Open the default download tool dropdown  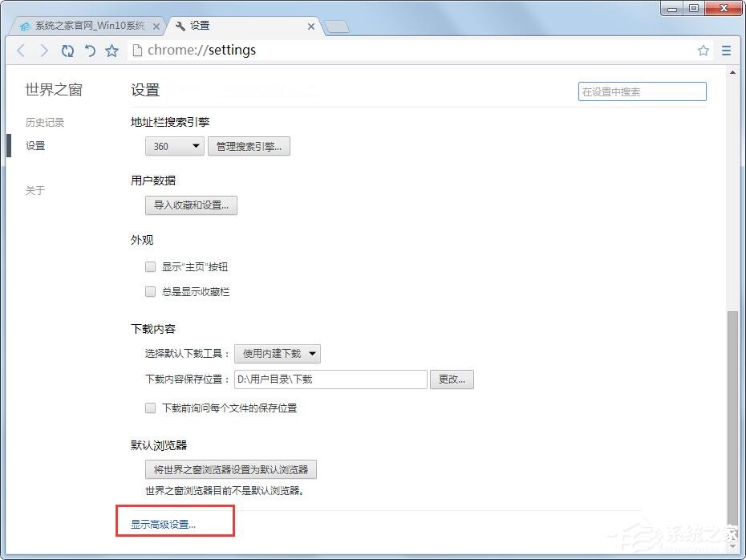point(278,353)
